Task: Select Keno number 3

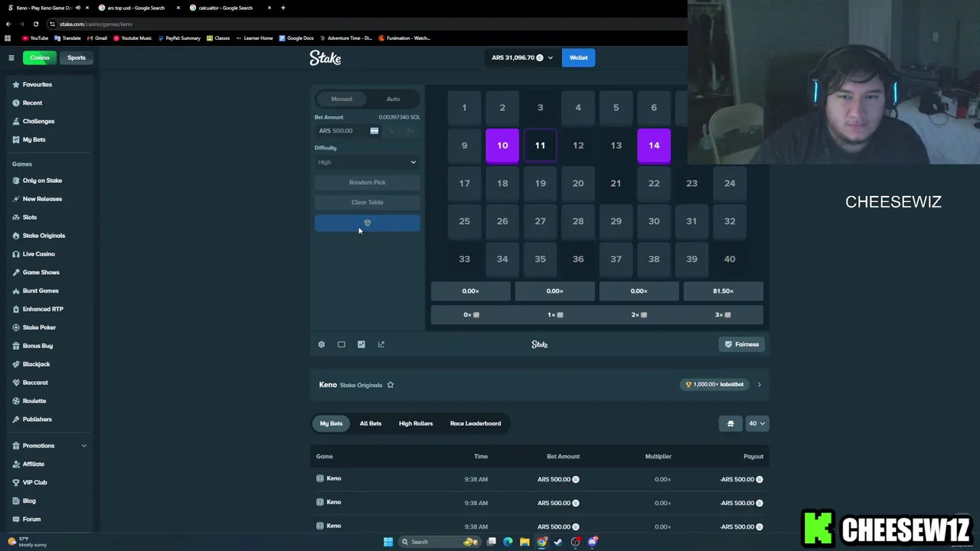Action: click(x=540, y=108)
